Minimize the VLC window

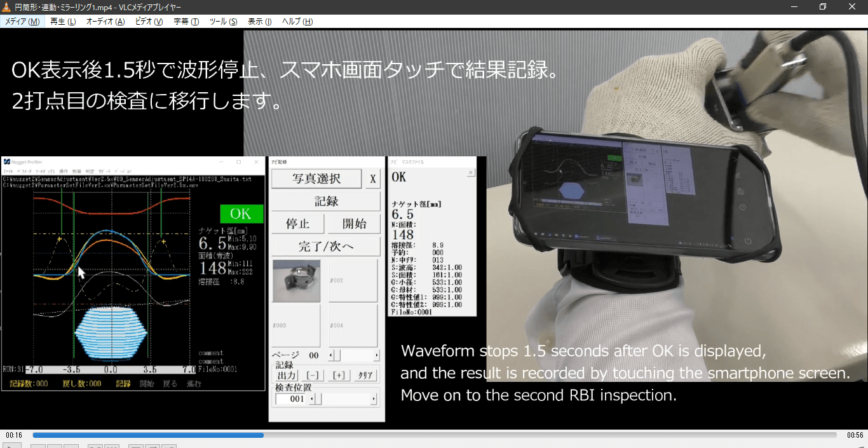[x=794, y=7]
